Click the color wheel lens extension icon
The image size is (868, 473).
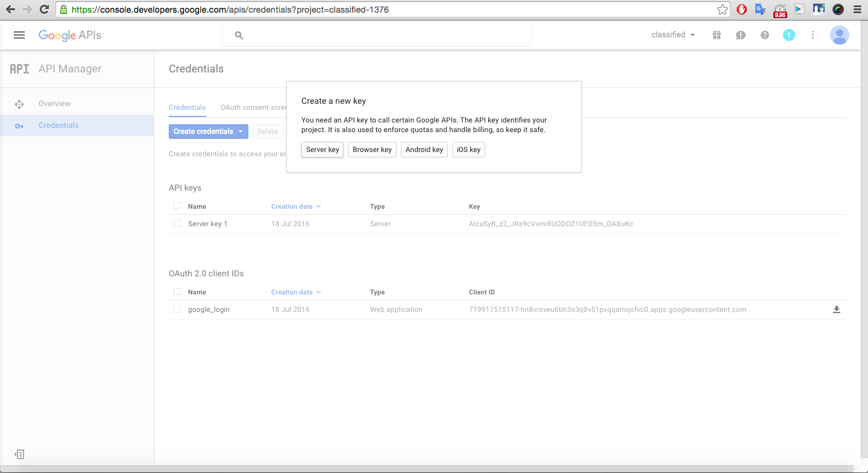(x=838, y=9)
